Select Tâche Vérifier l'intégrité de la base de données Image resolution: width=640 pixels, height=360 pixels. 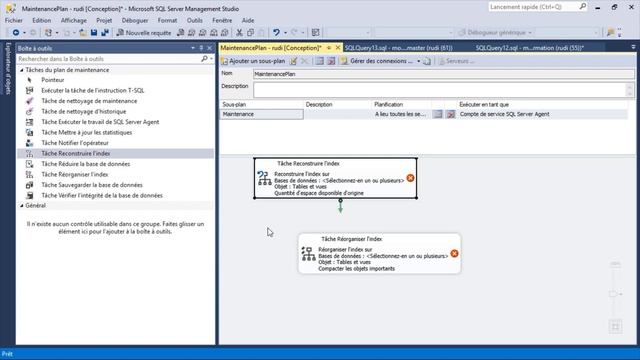click(x=102, y=196)
